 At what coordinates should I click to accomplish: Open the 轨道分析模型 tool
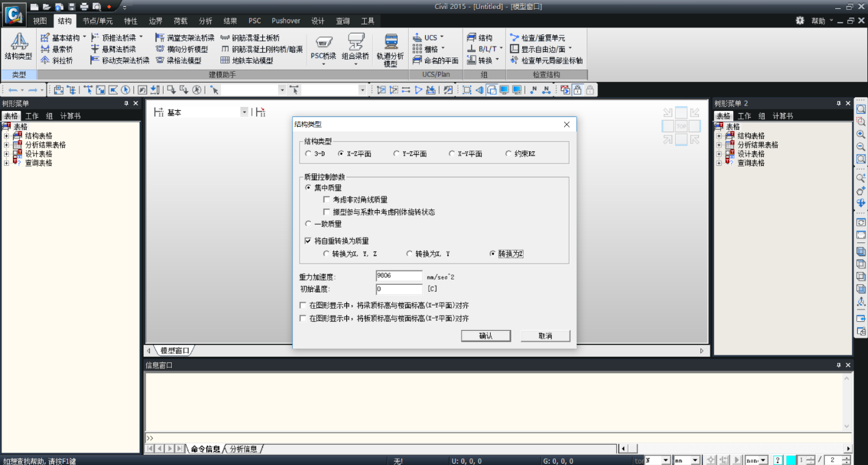point(390,49)
